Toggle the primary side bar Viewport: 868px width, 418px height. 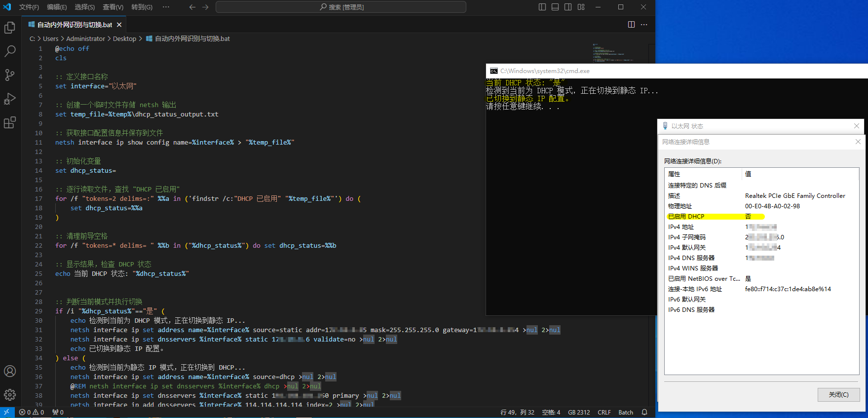542,7
